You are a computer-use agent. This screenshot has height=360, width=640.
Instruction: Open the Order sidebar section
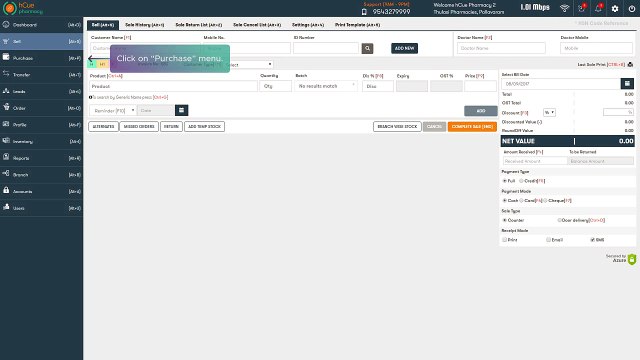(x=41, y=108)
